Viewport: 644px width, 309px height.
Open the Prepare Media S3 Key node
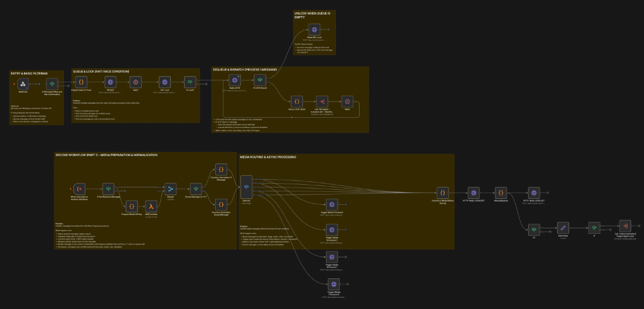(x=131, y=206)
